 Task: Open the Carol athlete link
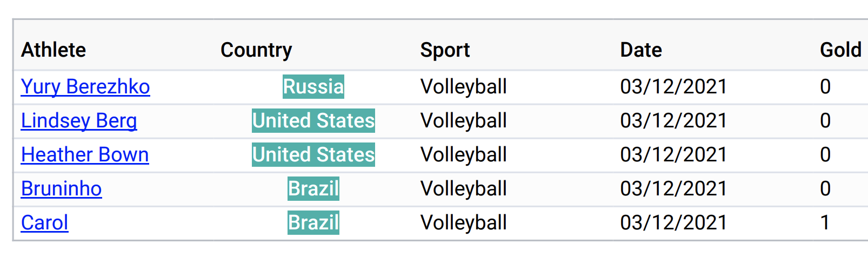click(x=44, y=223)
